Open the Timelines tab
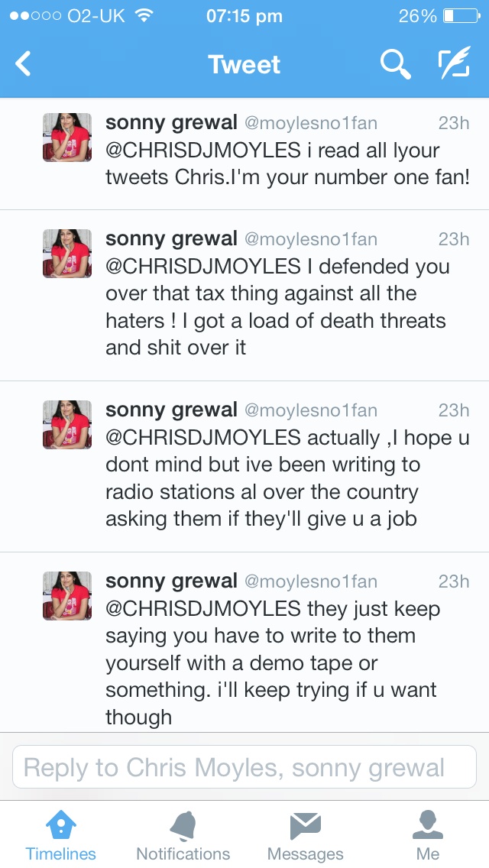Image resolution: width=489 pixels, height=868 pixels. click(x=61, y=835)
